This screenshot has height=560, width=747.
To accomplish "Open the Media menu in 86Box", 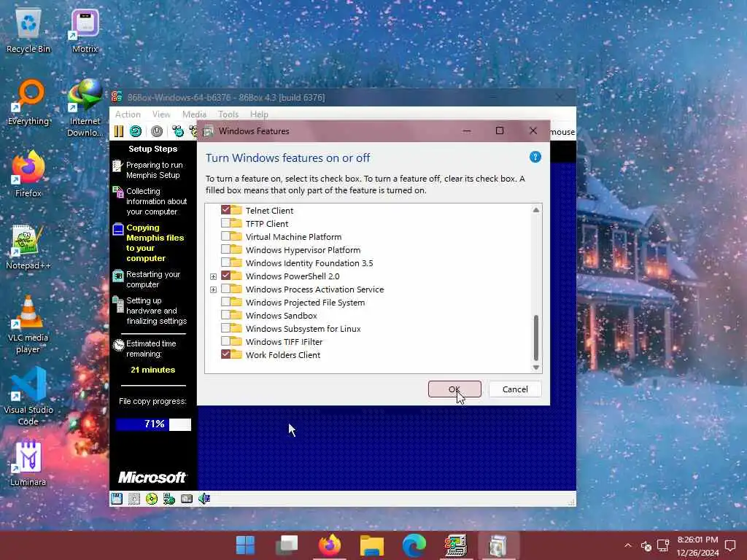I will 194,114.
